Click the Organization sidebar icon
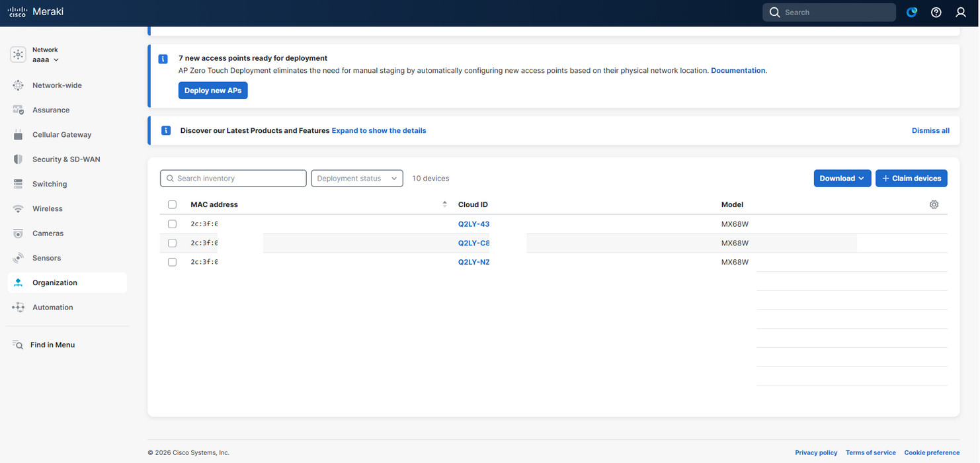This screenshot has height=463, width=980. [19, 283]
